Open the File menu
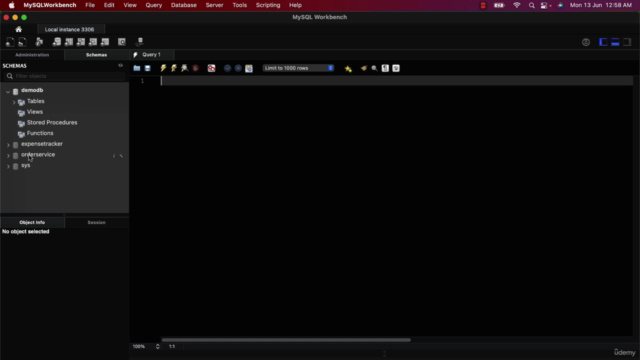Viewport: 640px width, 360px height. pyautogui.click(x=90, y=5)
